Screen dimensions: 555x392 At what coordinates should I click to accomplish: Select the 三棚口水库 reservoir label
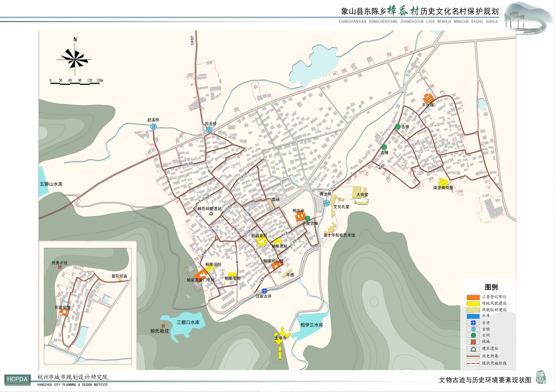[188, 322]
